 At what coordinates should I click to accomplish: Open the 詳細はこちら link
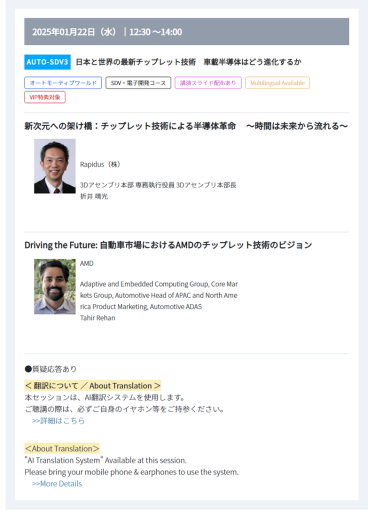pos(58,421)
